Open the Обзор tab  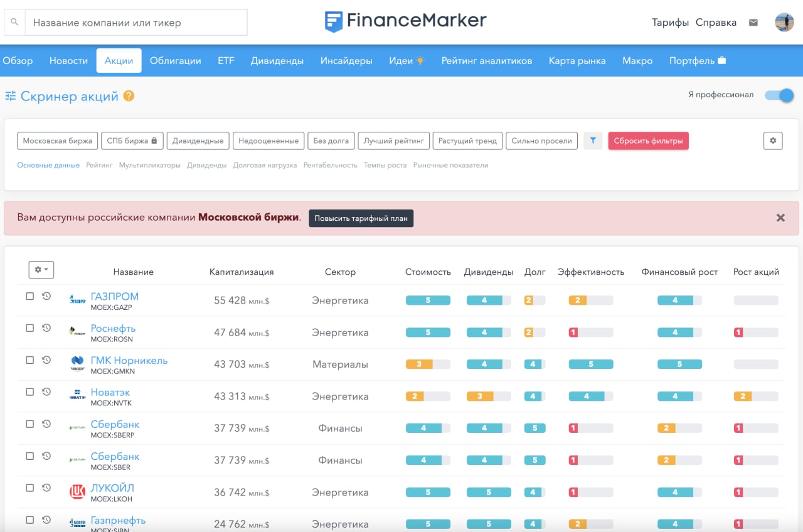(18, 61)
